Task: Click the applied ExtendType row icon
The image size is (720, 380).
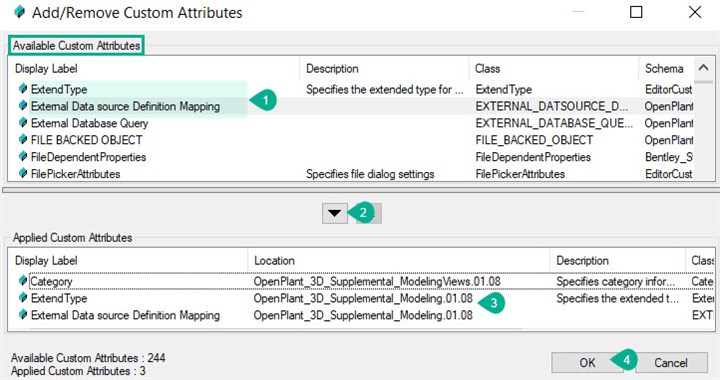Action: [x=22, y=298]
